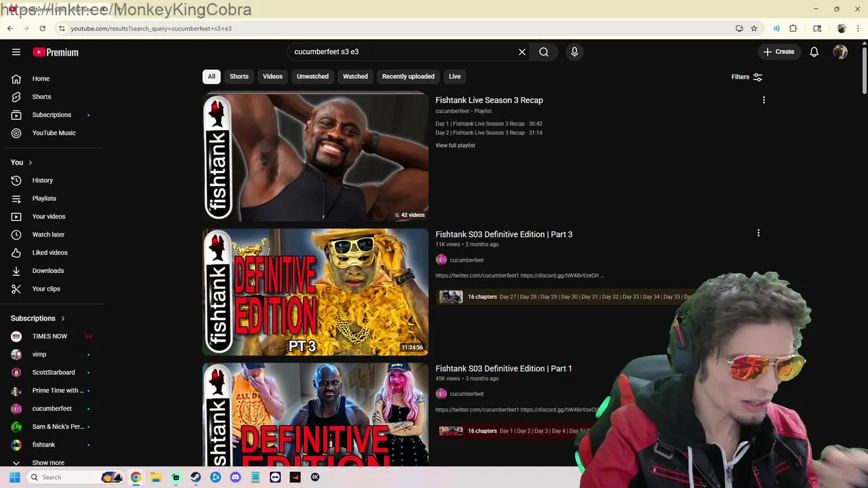The image size is (868, 488).
Task: Select the Videos filter chip
Action: click(x=273, y=77)
